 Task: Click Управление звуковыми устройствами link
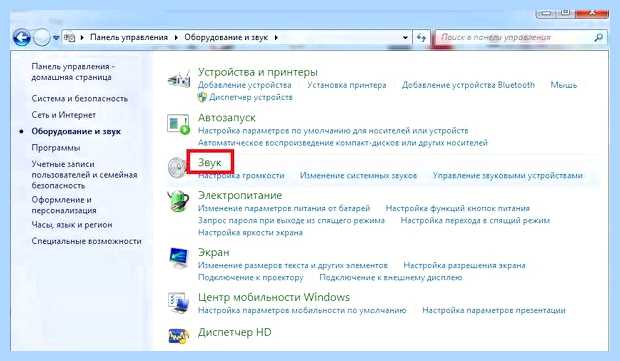coord(508,176)
